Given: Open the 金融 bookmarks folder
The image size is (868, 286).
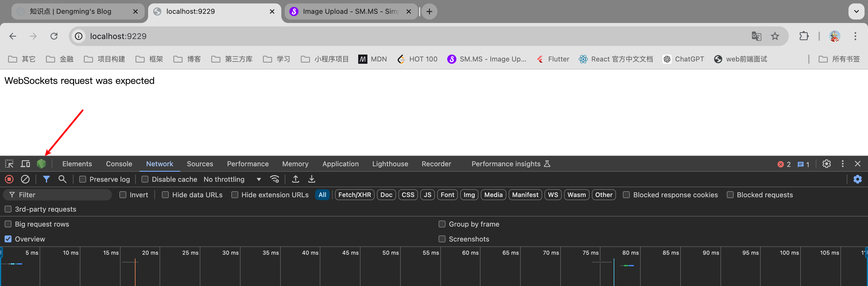Looking at the screenshot, I should pyautogui.click(x=60, y=59).
